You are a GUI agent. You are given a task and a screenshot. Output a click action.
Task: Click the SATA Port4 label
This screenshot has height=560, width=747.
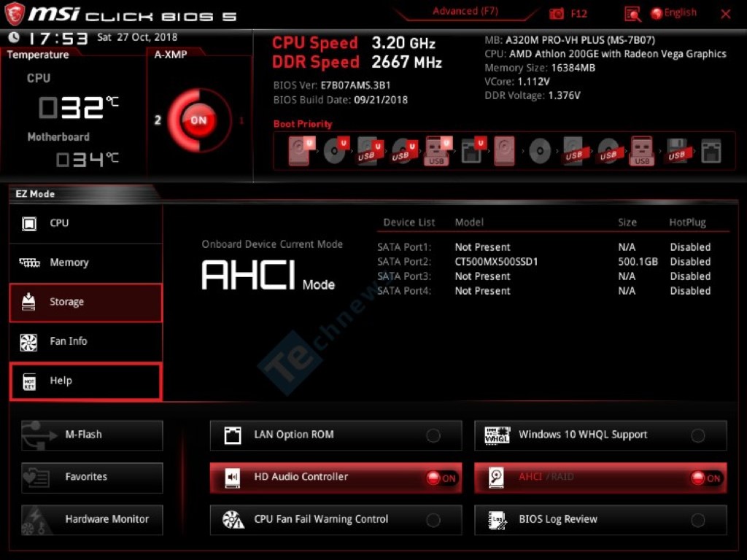[404, 291]
